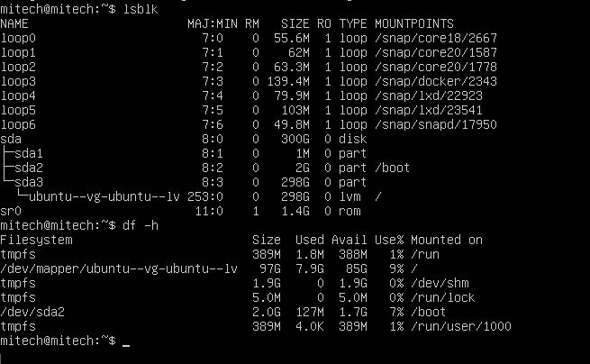590x364 pixels.
Task: Click the MOUNTPOINTS column header
Action: 413,23
